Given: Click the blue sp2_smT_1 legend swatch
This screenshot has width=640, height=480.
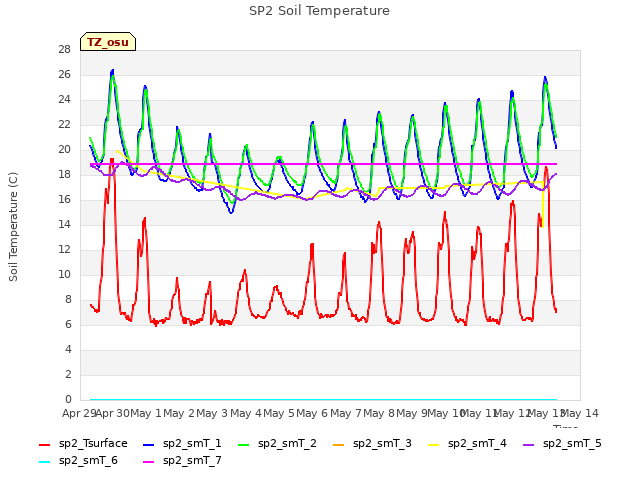Looking at the screenshot, I should [x=149, y=445].
